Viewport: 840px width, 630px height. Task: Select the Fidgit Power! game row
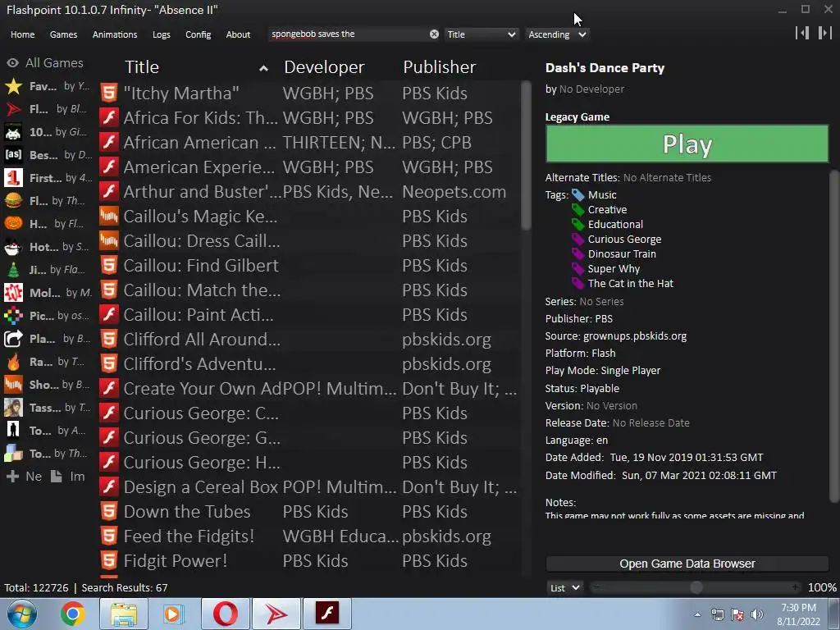point(308,561)
